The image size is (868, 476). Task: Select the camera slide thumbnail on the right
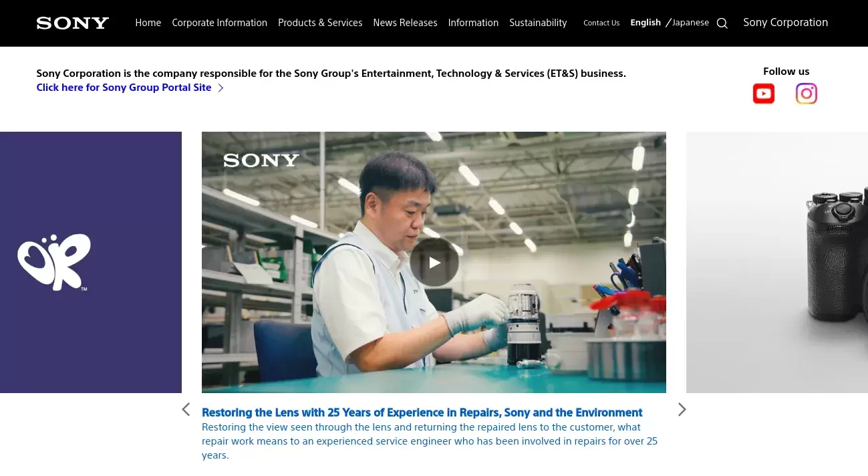pyautogui.click(x=777, y=262)
